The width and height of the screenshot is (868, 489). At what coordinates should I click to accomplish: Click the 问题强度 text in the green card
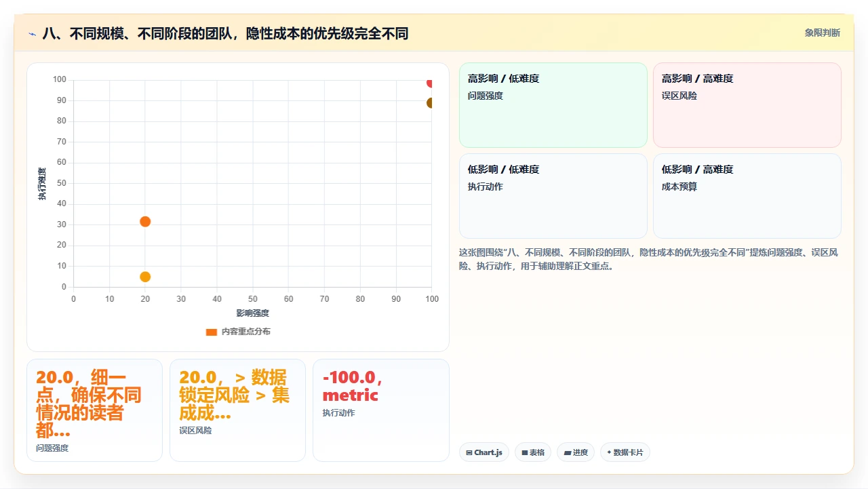pos(486,96)
